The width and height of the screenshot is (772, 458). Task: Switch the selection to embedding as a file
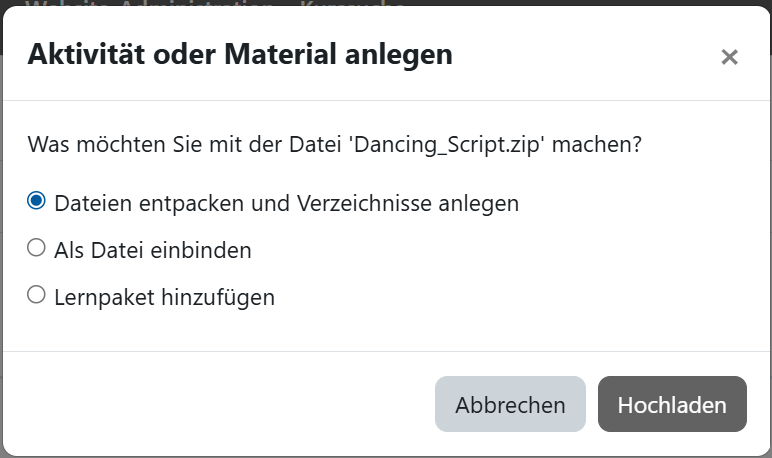(37, 248)
